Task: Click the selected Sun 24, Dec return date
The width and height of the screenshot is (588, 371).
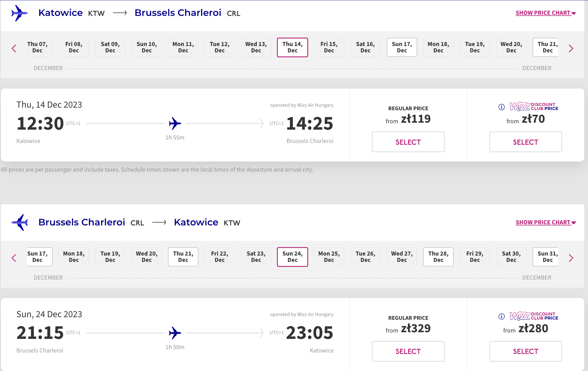Action: [x=292, y=257]
